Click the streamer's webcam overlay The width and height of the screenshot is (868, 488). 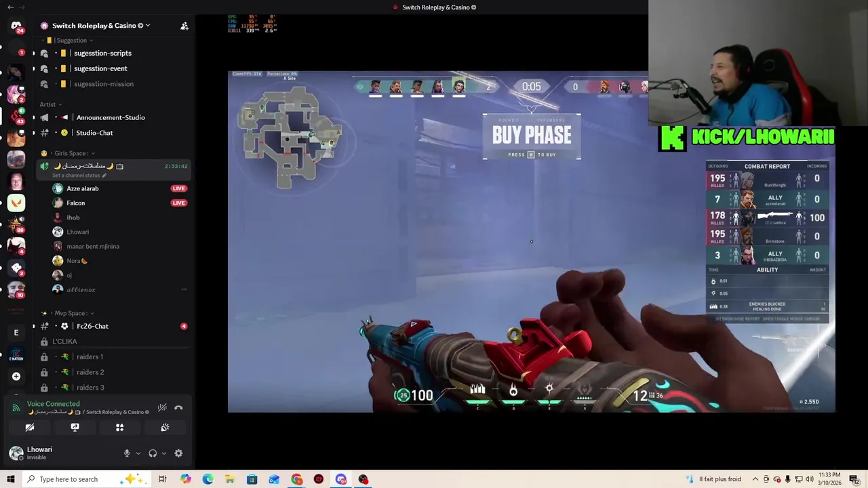[x=758, y=63]
